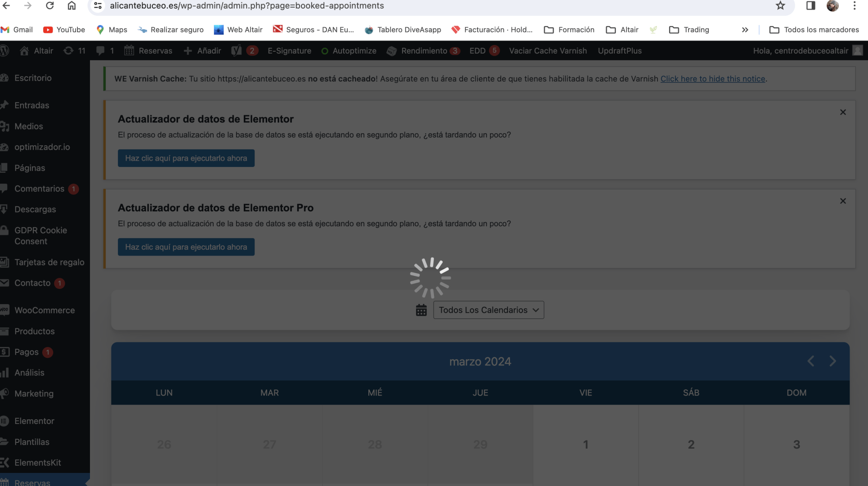Click the WordPress logo in admin bar
This screenshot has width=868, height=486.
coord(4,50)
